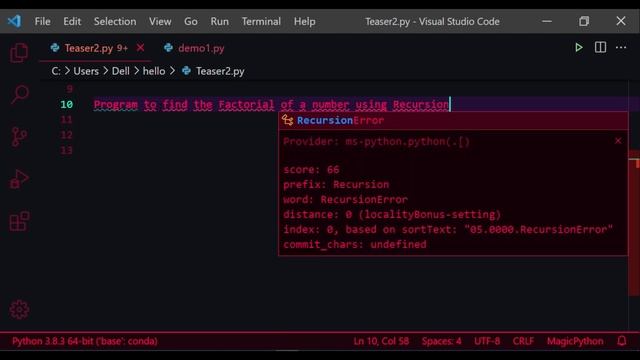Open the Terminal menu

coord(261,21)
